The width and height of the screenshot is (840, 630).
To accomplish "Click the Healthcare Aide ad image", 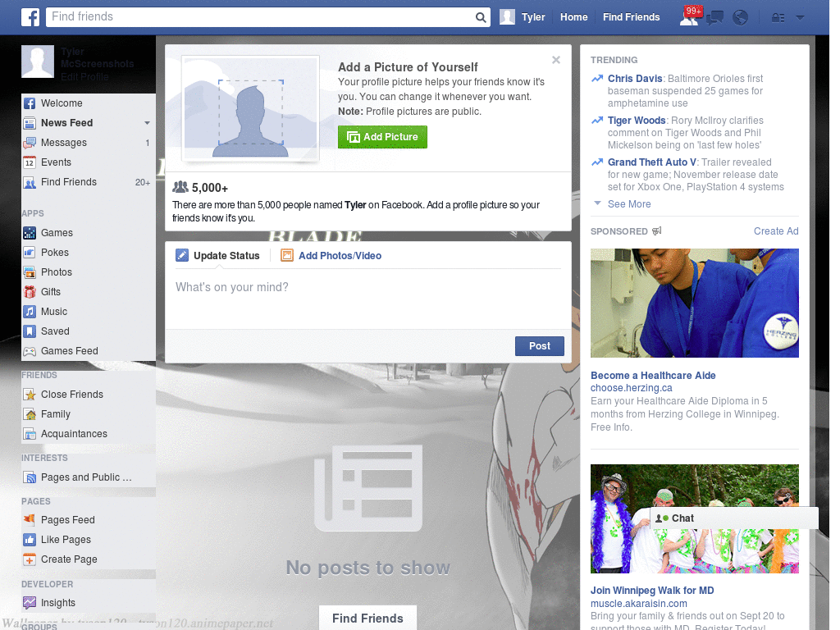I will click(694, 303).
